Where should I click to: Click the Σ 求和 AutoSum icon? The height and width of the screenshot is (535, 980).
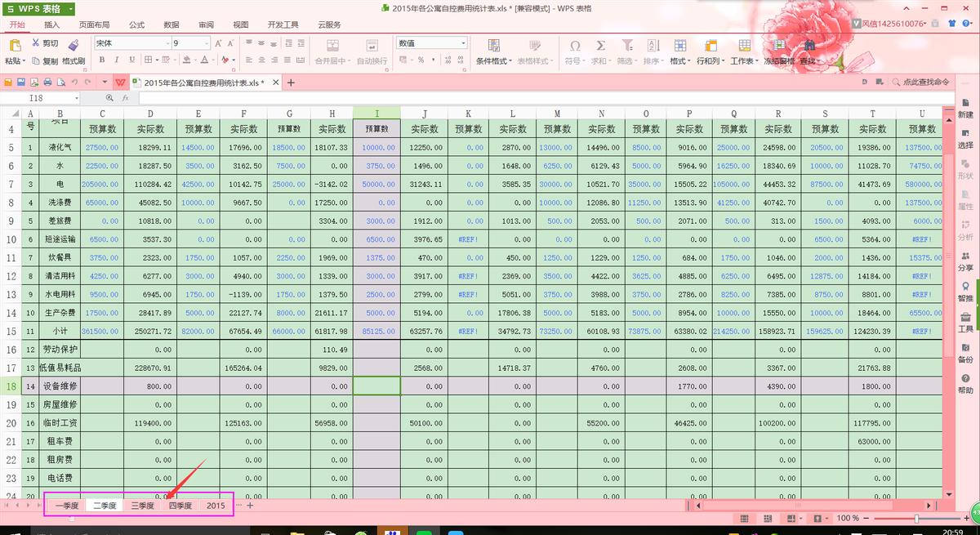[x=602, y=47]
